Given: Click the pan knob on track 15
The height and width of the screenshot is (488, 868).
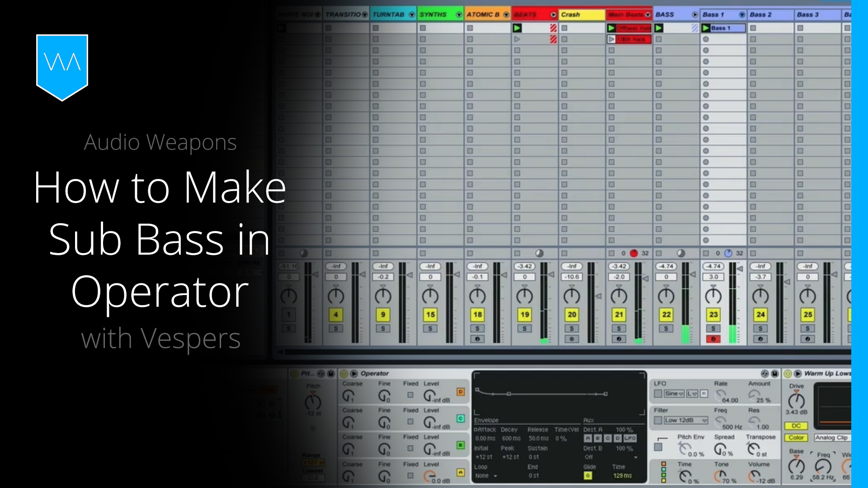Looking at the screenshot, I should (430, 296).
